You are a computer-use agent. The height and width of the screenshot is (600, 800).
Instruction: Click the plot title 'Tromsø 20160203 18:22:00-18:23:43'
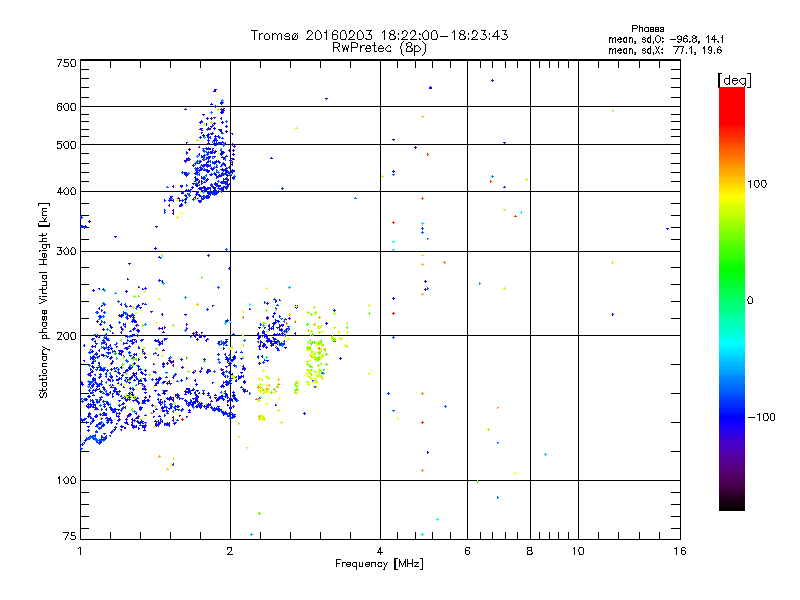tap(379, 35)
